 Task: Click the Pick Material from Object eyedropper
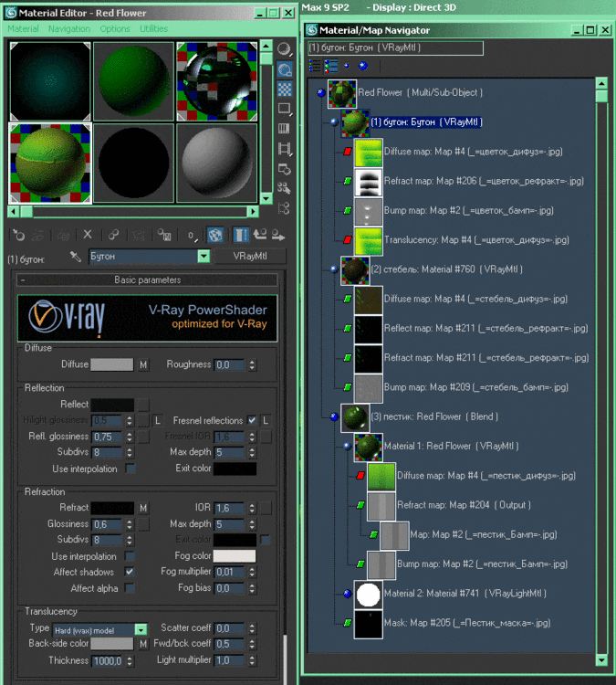tap(76, 257)
